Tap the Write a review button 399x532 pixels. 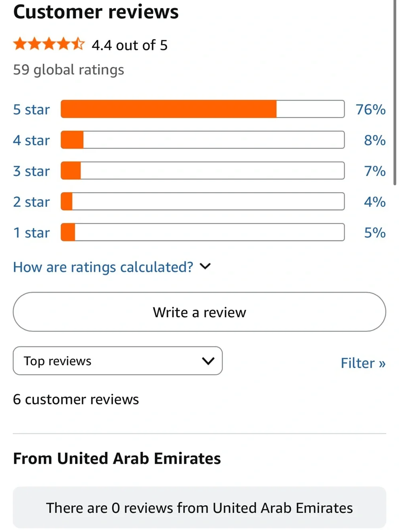pos(199,312)
